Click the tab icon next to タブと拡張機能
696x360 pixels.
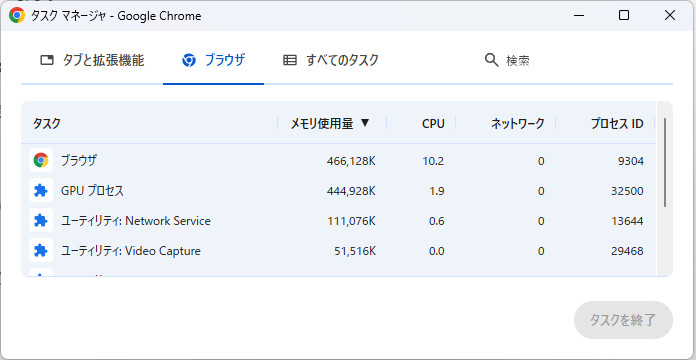tap(47, 60)
